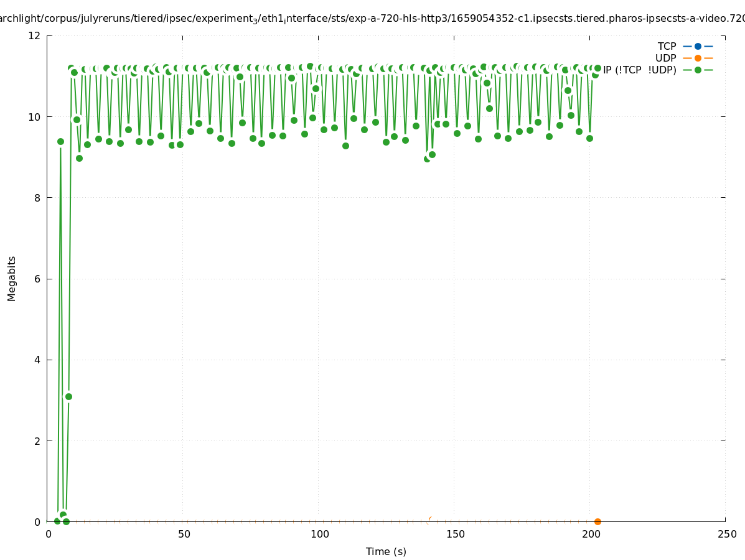Click the 100 tick label on x-axis
This screenshot has width=745, height=560.
pos(319,534)
